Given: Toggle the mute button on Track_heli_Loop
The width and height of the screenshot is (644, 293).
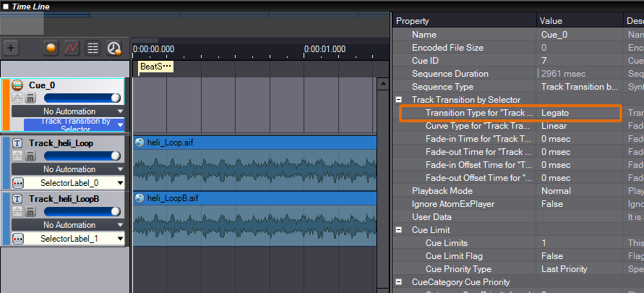Looking at the screenshot, I should pos(31,155).
